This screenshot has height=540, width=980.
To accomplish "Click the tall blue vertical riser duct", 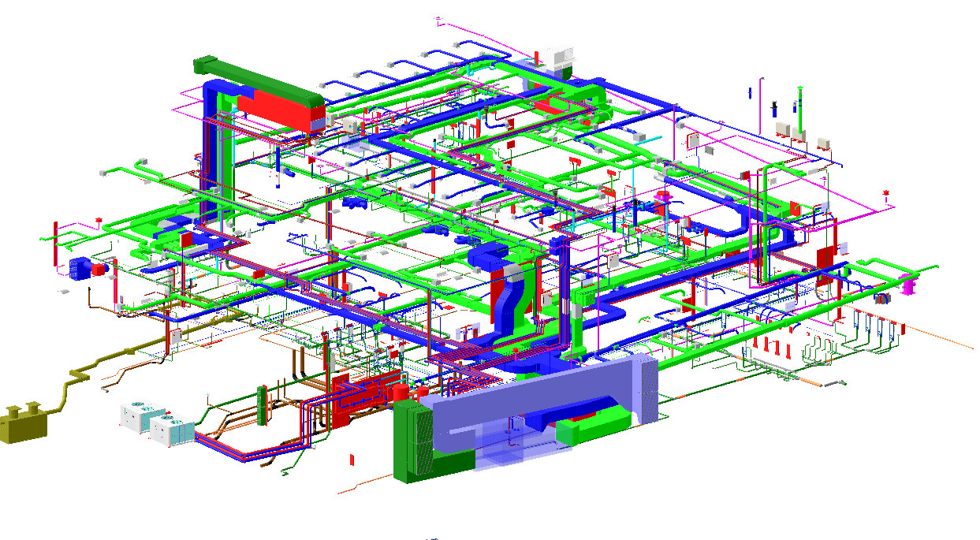I will pos(211,150).
